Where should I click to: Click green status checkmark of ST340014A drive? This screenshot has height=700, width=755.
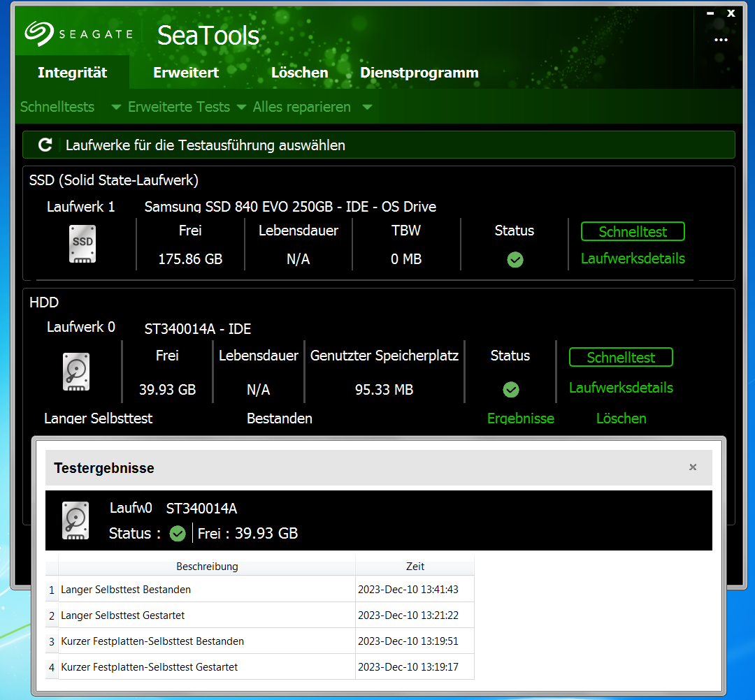point(510,389)
